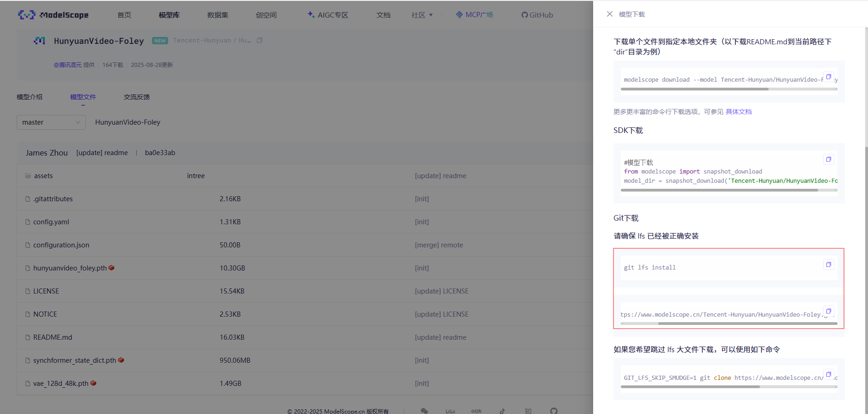The height and width of the screenshot is (414, 868).
Task: Click the LFS badge next to synchformer_state_dict.pth
Action: point(121,360)
